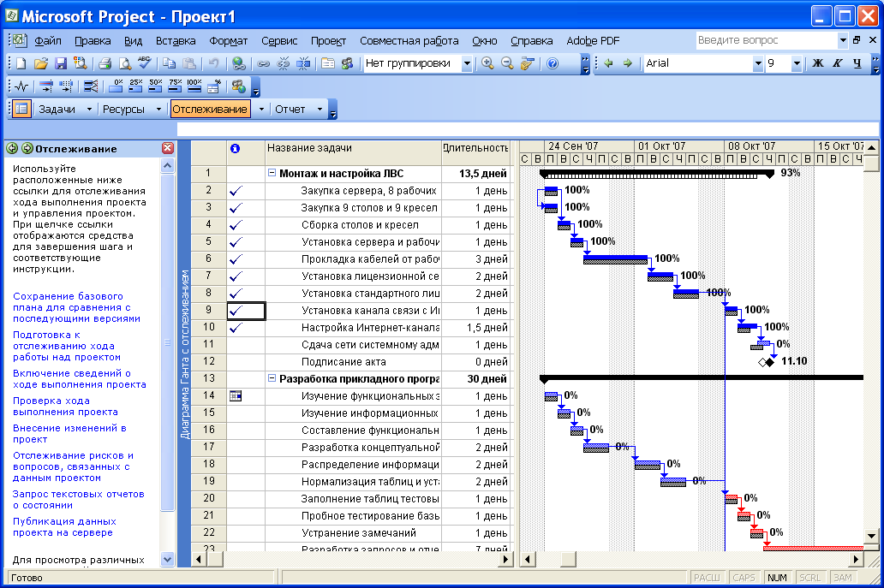Open the Adobe PDF menu
The height and width of the screenshot is (588, 884).
593,40
